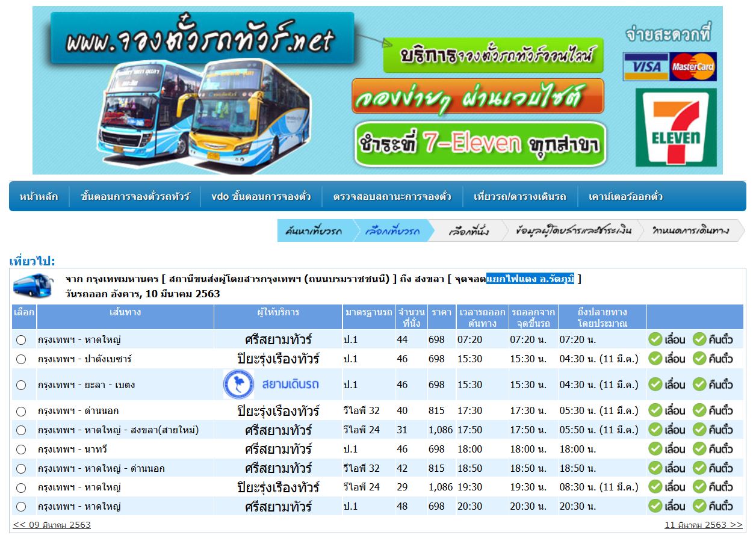Click the blue bus icon beside route info
The height and width of the screenshot is (541, 756).
click(x=33, y=285)
